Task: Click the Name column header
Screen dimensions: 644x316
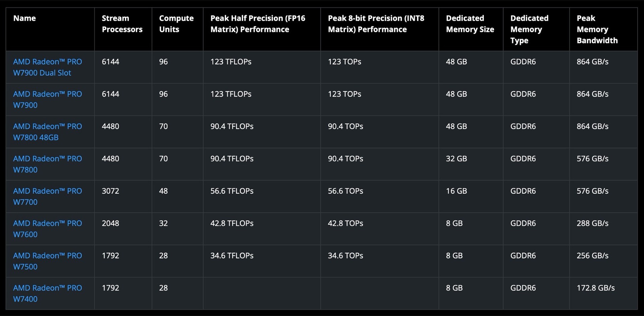Action: tap(24, 18)
